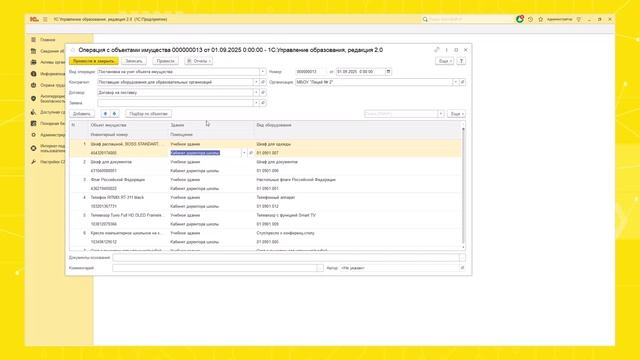Expand Вид операции dropdown

point(262,71)
